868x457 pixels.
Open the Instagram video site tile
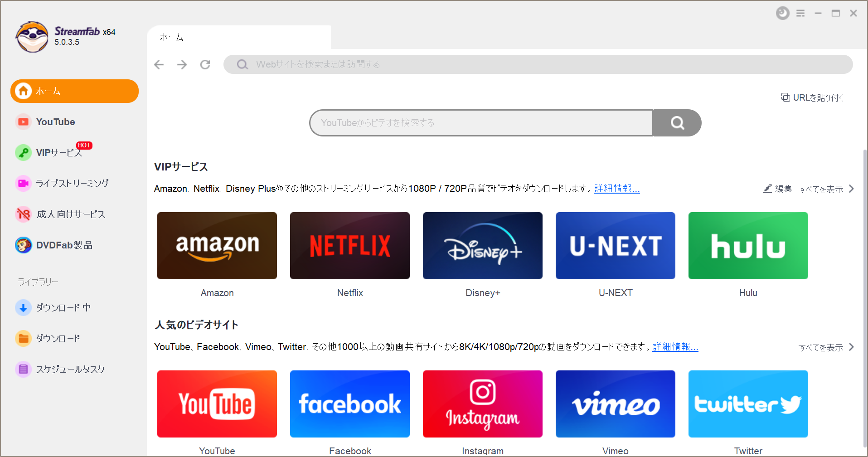click(483, 404)
